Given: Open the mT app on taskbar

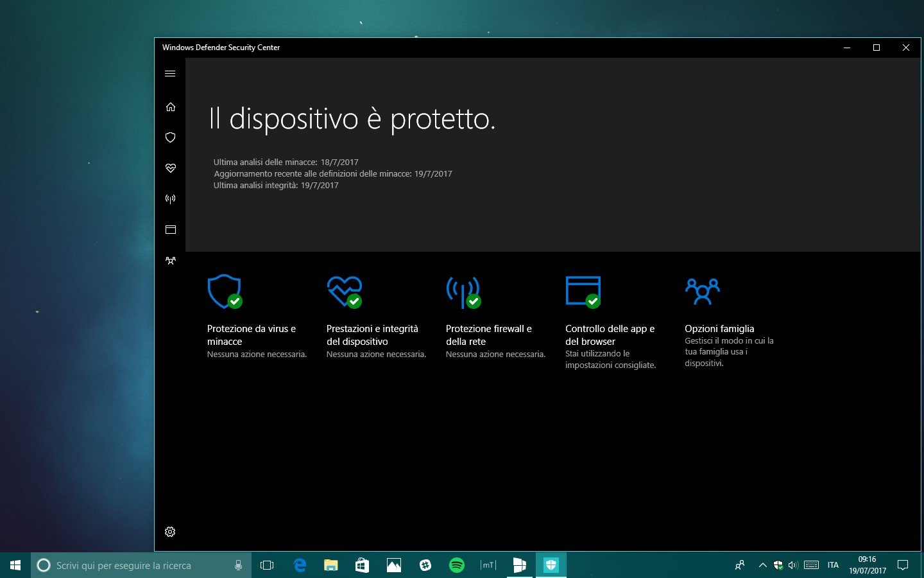Looking at the screenshot, I should tap(488, 565).
